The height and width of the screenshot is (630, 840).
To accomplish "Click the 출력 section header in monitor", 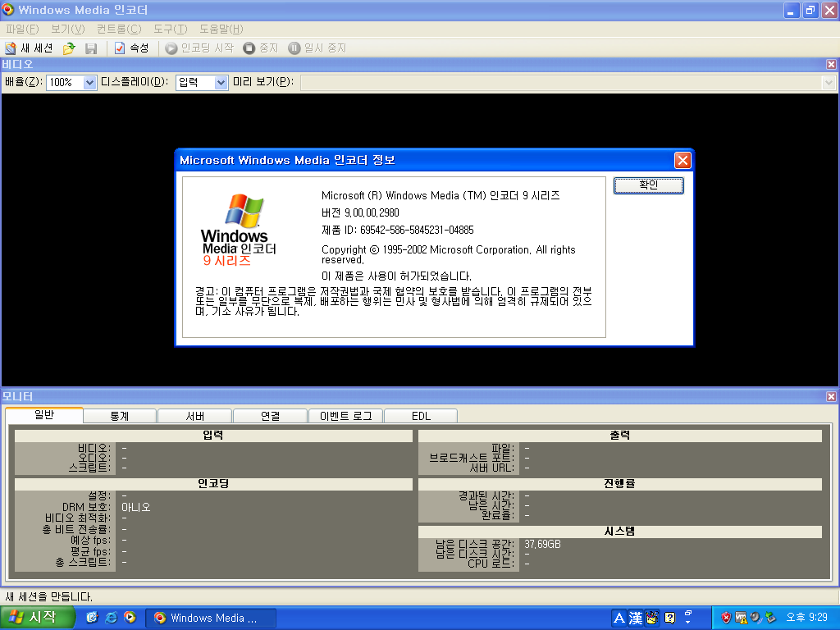I will tap(620, 436).
